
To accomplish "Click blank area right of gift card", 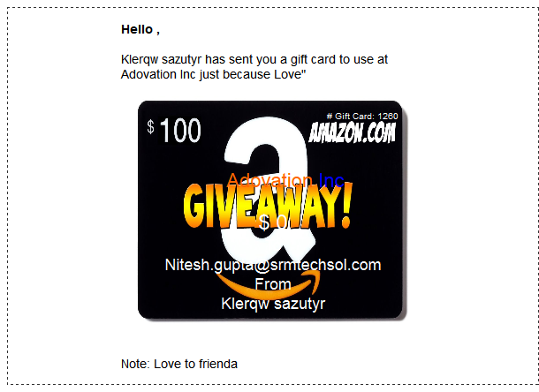I will coord(471,209).
